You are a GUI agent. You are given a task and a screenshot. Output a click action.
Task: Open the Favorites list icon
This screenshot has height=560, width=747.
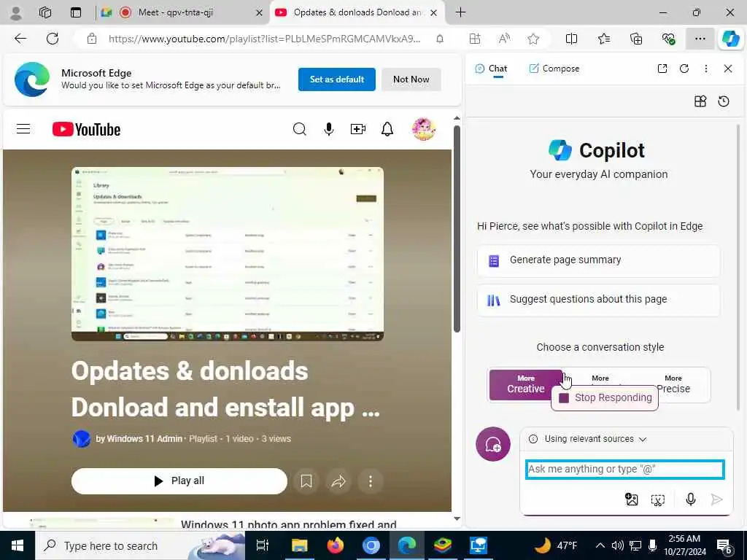pyautogui.click(x=604, y=39)
